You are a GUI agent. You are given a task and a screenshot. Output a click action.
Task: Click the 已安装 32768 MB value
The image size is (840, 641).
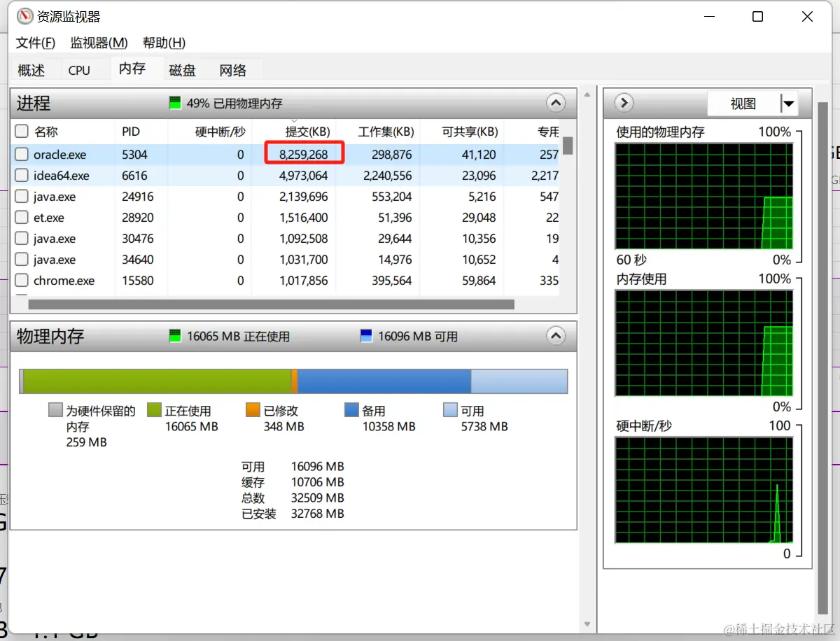tap(318, 514)
